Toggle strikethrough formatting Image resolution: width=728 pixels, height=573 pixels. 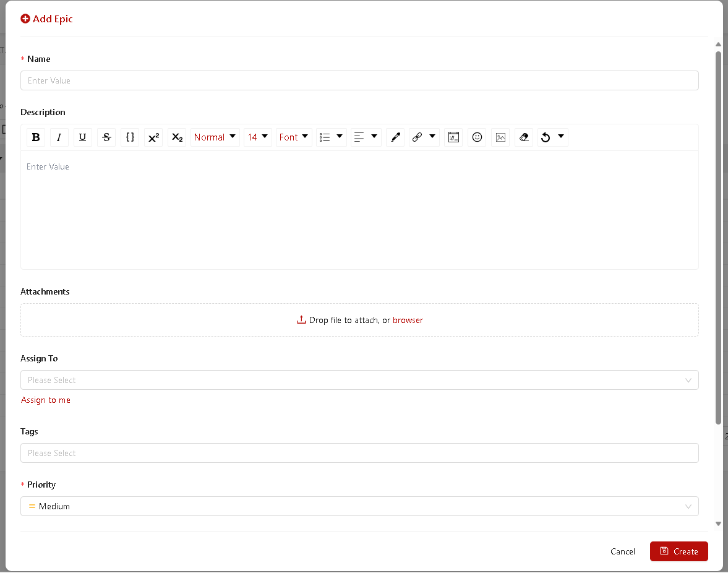[106, 137]
